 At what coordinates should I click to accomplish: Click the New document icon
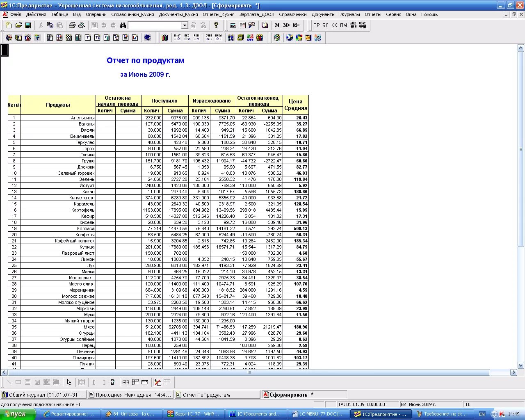tap(9, 25)
